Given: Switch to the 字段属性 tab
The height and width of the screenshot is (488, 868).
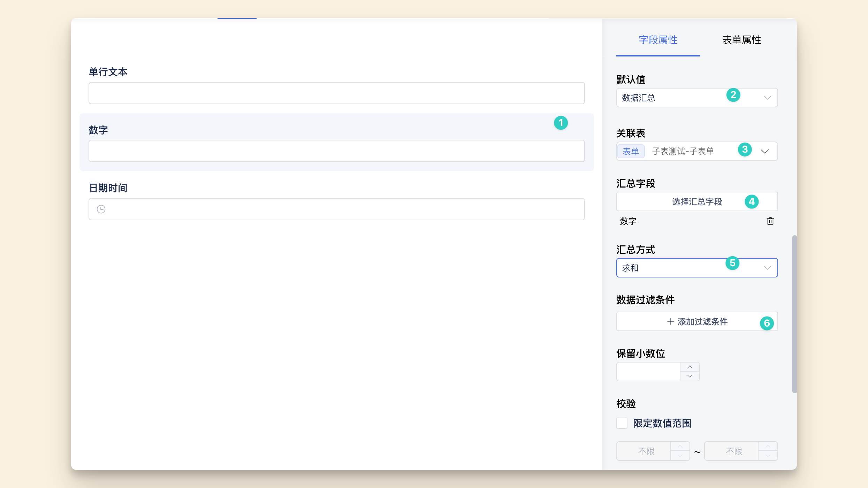Looking at the screenshot, I should point(657,40).
